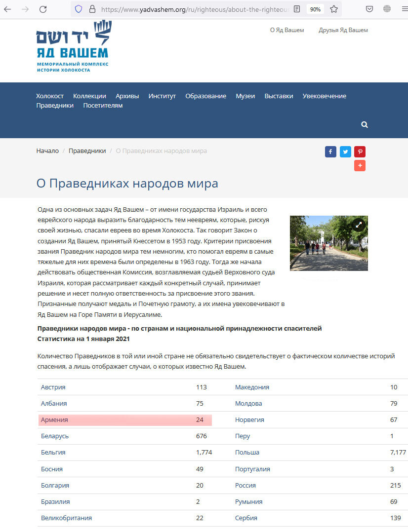The width and height of the screenshot is (408, 532).
Task: Open the Образование menu
Action: 206,96
